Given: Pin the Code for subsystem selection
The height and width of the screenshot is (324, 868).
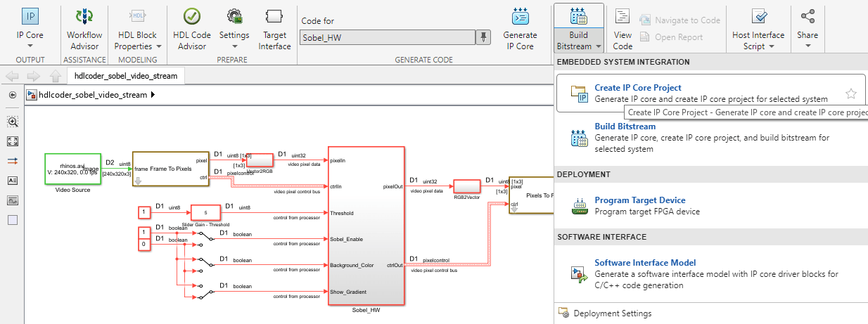Looking at the screenshot, I should (x=484, y=37).
